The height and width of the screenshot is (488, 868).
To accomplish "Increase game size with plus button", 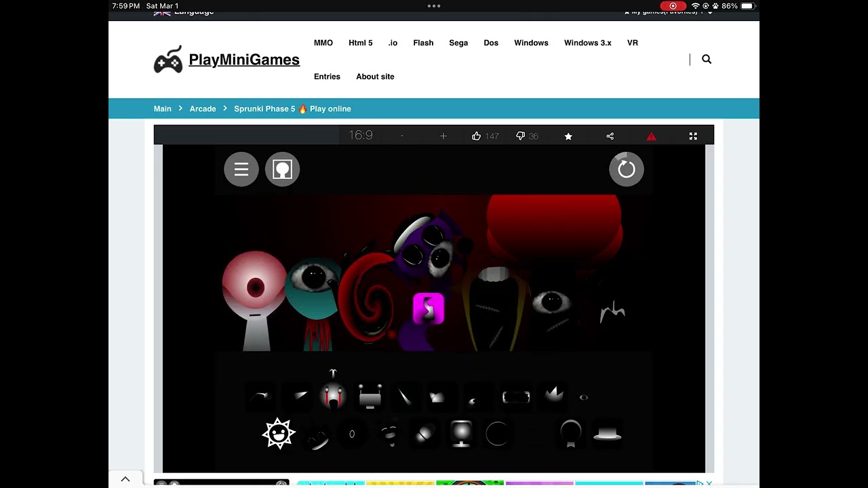I will click(443, 136).
